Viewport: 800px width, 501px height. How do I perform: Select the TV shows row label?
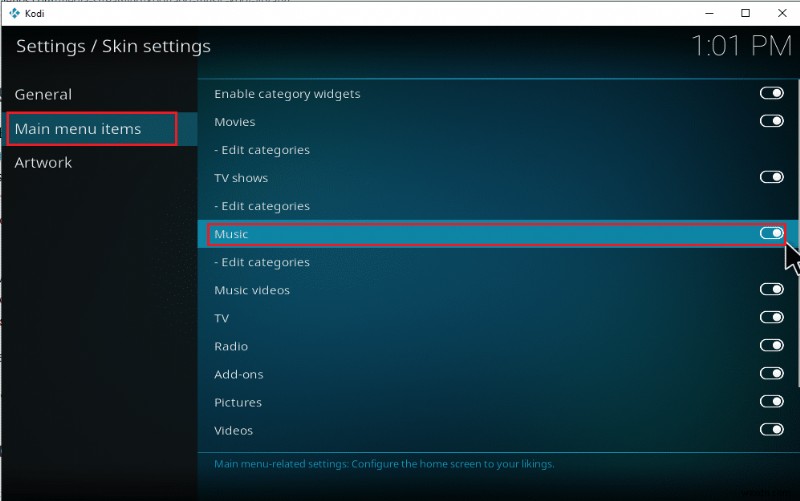click(241, 178)
